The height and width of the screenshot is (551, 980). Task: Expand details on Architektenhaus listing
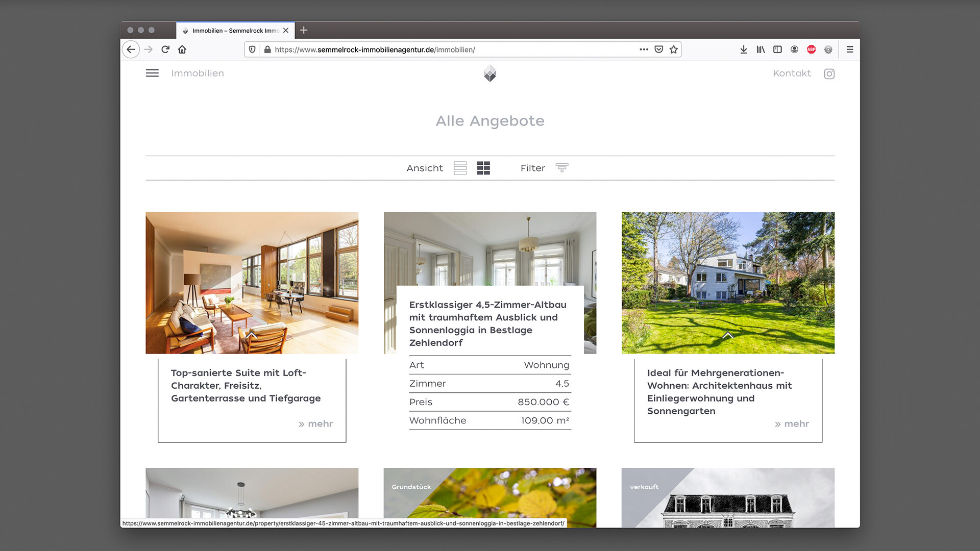728,335
